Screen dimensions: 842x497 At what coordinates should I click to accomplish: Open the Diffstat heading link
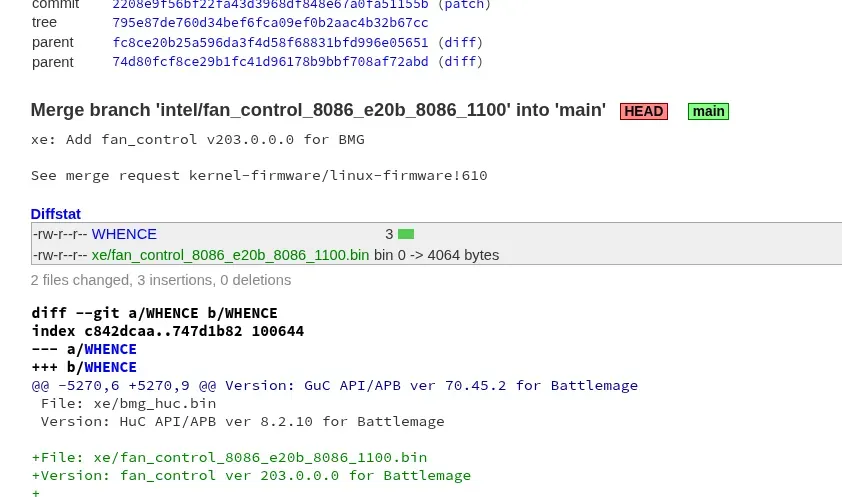55,214
